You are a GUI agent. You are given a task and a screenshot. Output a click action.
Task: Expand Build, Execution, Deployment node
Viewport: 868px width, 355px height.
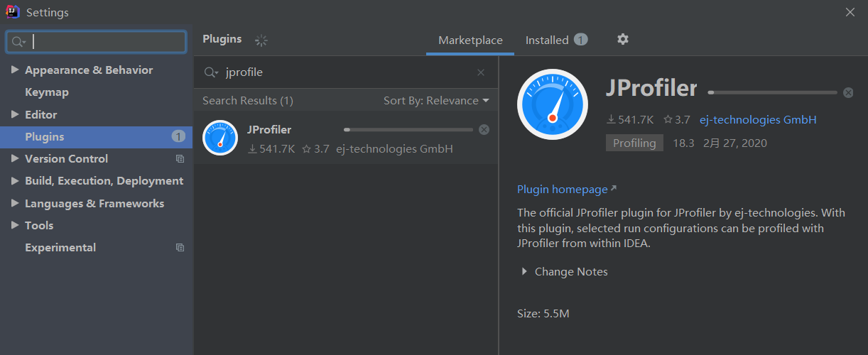(15, 181)
